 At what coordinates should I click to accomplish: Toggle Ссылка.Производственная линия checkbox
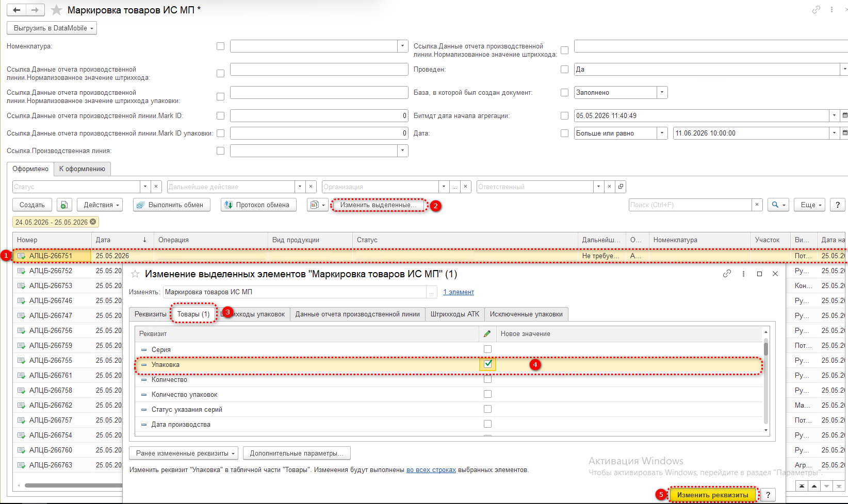click(220, 151)
